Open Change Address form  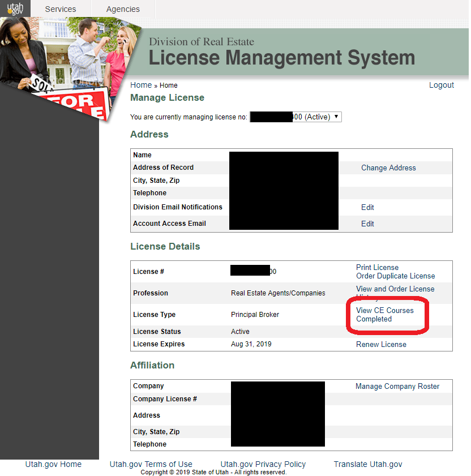click(x=388, y=168)
